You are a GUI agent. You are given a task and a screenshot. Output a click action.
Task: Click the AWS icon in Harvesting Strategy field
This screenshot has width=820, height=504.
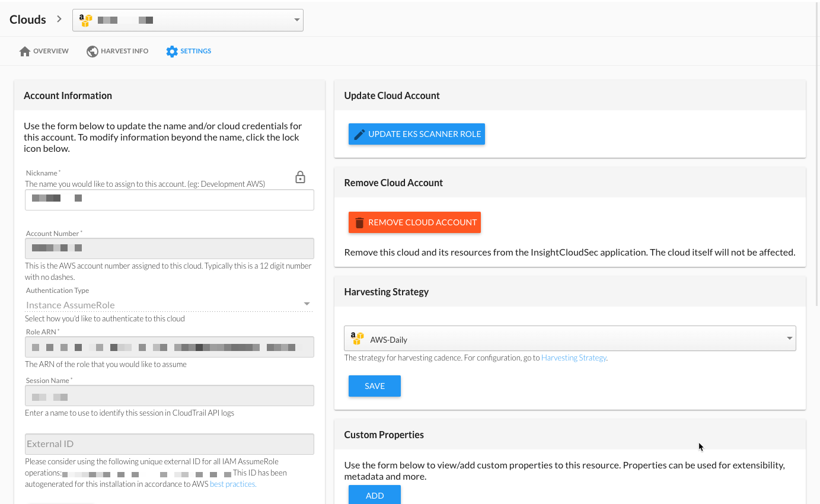[x=357, y=339]
